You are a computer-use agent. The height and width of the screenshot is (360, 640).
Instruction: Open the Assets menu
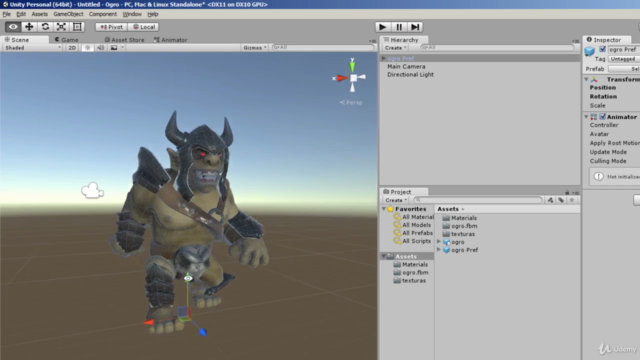pos(40,14)
